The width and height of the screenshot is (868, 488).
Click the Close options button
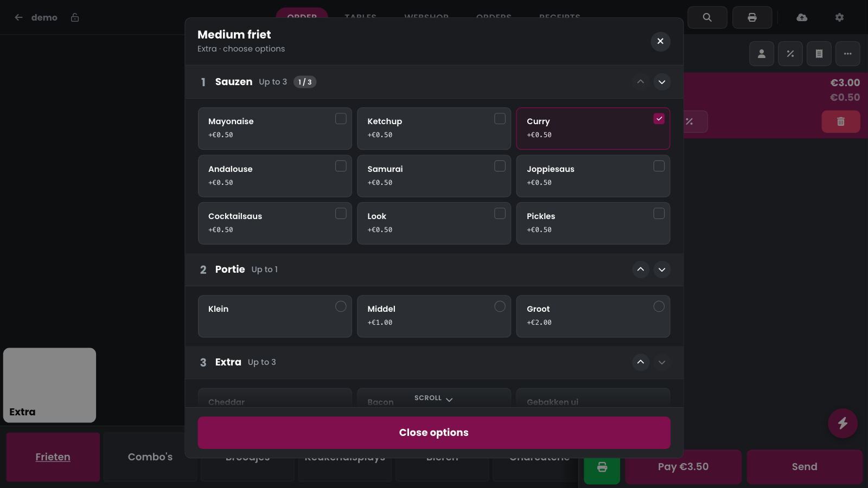(x=434, y=433)
